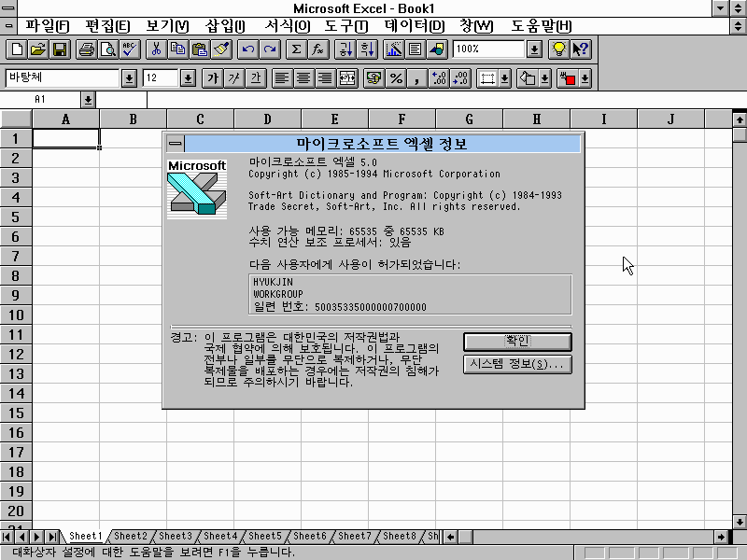Image resolution: width=747 pixels, height=560 pixels.
Task: Apply the red Font Color swatch button
Action: coord(568,78)
